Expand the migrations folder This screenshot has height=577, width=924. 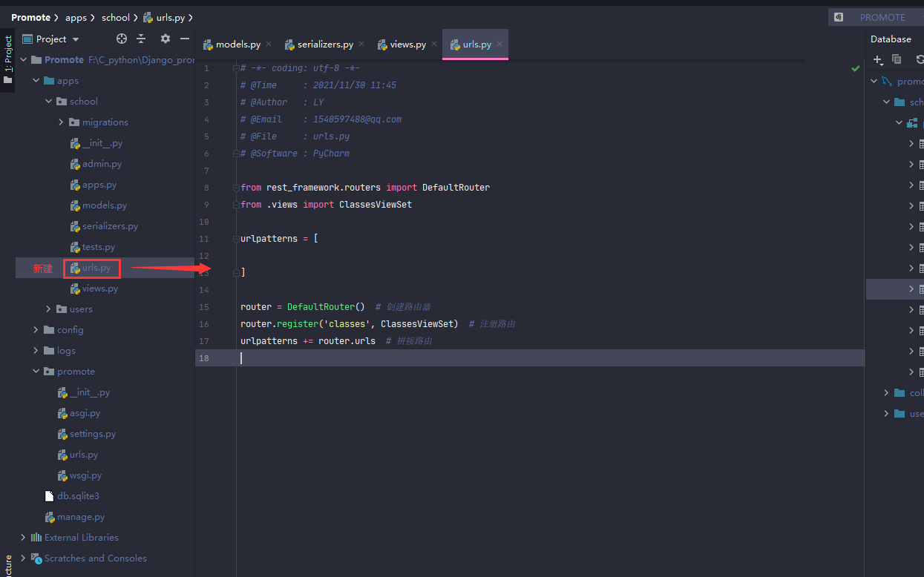61,122
